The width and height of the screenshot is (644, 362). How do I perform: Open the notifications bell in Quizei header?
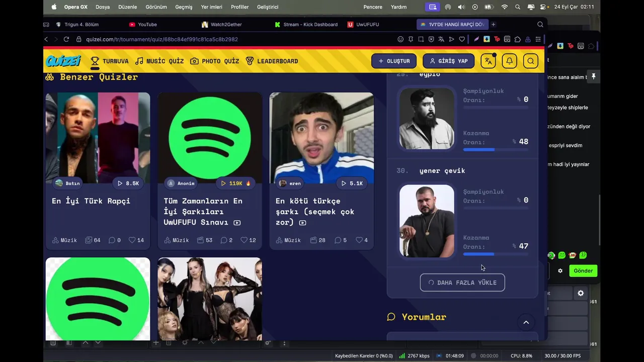pyautogui.click(x=509, y=61)
